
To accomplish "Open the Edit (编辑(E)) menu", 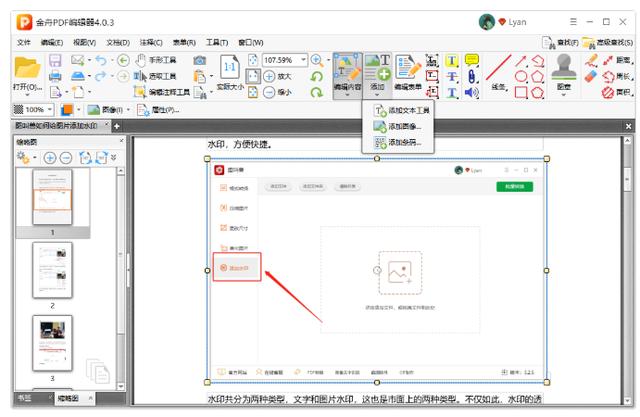I will tap(52, 42).
